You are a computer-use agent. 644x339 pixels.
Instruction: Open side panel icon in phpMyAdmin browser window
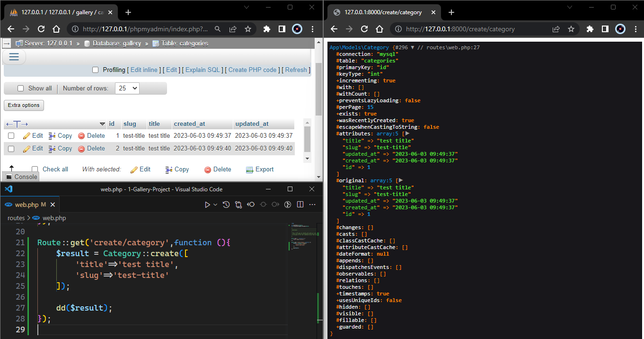click(x=282, y=29)
